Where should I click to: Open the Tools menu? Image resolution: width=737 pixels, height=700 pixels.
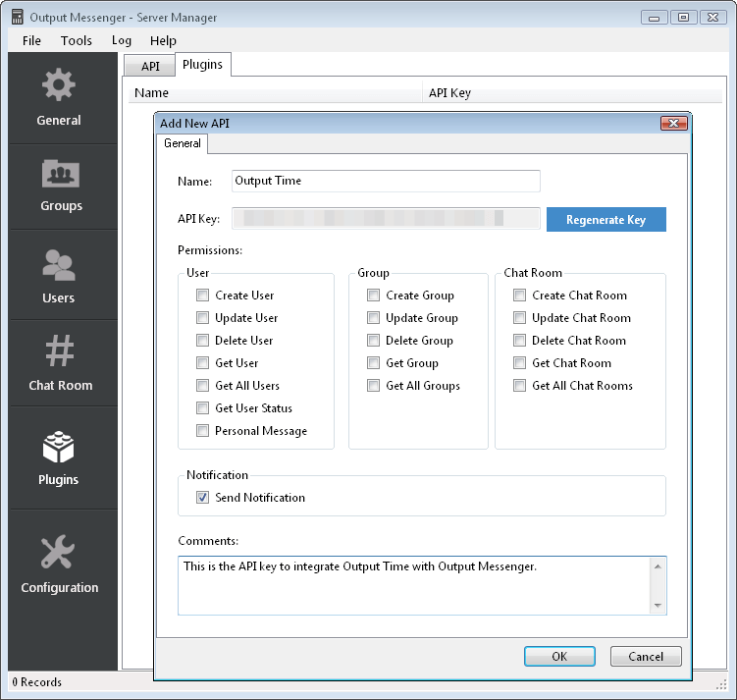point(77,41)
